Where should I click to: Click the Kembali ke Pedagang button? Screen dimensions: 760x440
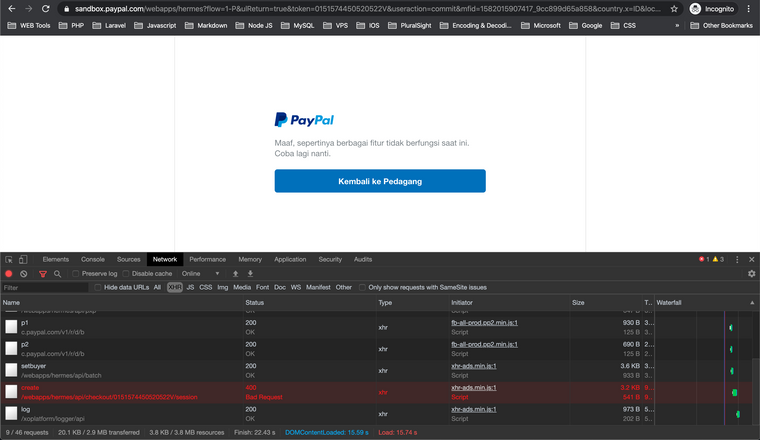click(380, 181)
